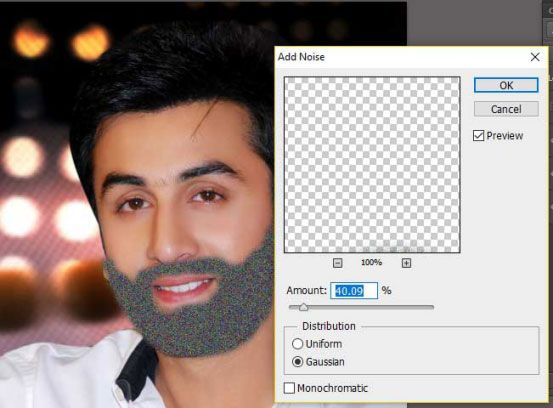
Task: Zoom in the noise preview with plus icon
Action: (406, 263)
